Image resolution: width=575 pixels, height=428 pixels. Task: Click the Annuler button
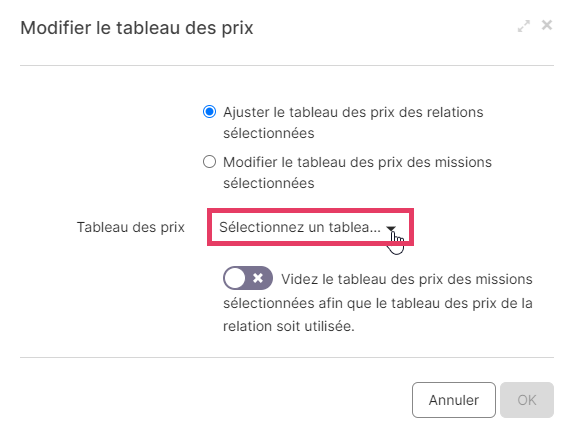(x=454, y=400)
